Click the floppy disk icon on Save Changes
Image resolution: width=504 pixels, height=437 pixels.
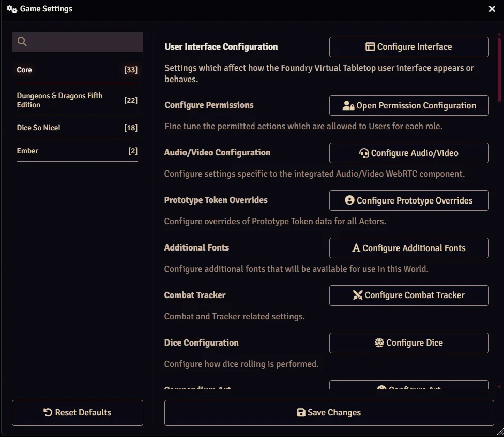301,412
